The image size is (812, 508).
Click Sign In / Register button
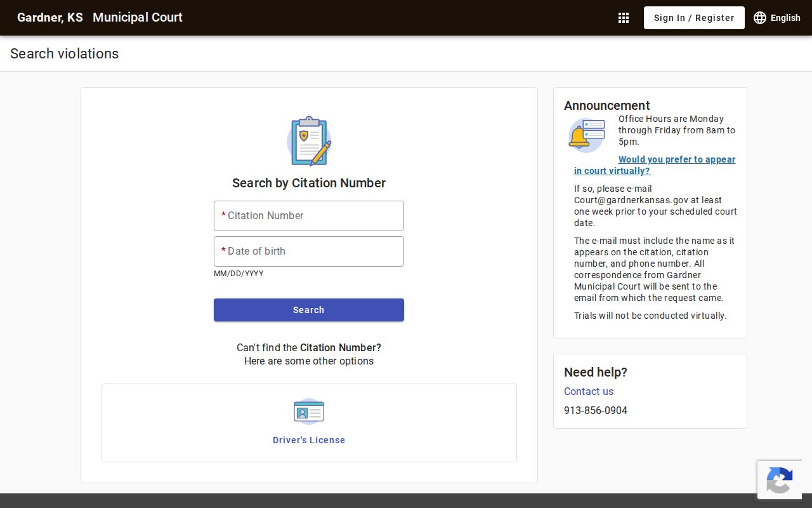(x=694, y=18)
